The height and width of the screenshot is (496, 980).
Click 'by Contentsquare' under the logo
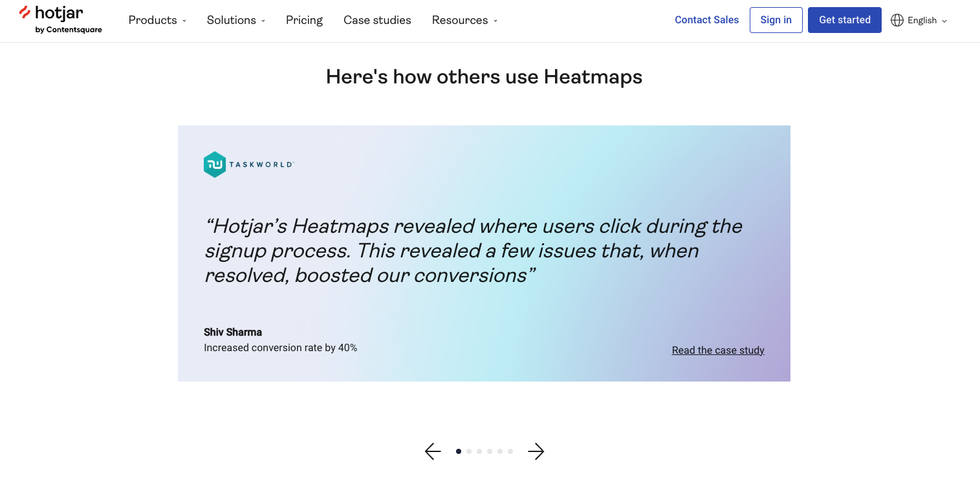pyautogui.click(x=69, y=30)
